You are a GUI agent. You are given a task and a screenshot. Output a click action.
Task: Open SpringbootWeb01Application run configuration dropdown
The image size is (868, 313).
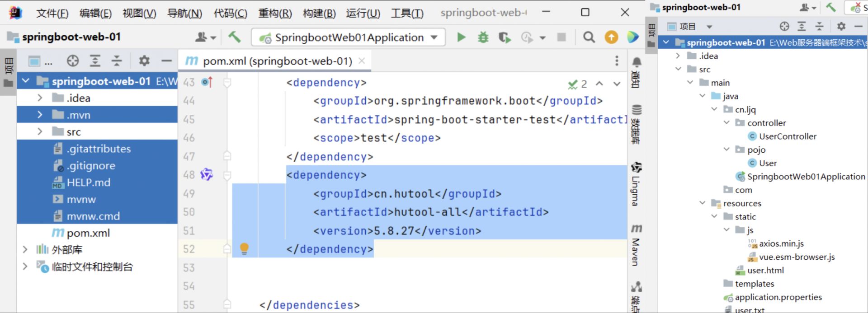click(348, 37)
